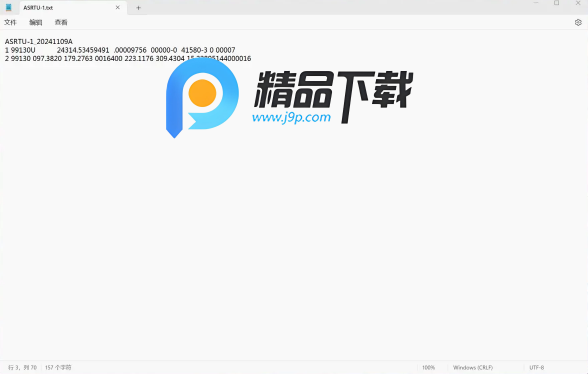Click the 097.3820 value
Viewport: 588px width, 374px height.
pos(47,59)
